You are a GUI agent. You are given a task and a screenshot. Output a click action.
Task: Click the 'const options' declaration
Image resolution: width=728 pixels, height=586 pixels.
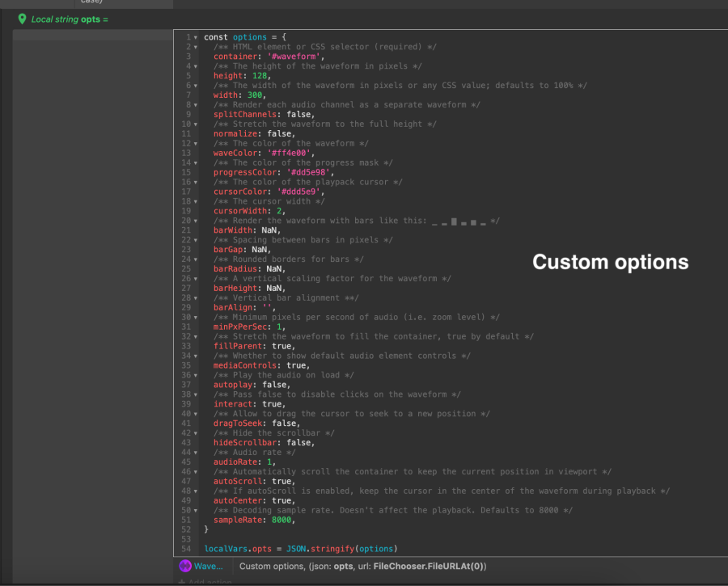[x=235, y=37]
